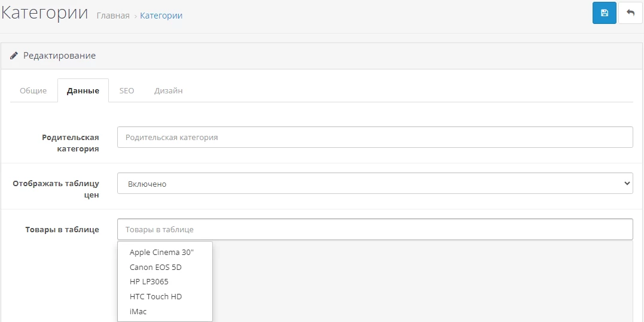The width and height of the screenshot is (644, 322).
Task: Open the Главная breadcrumb link
Action: pos(113,16)
